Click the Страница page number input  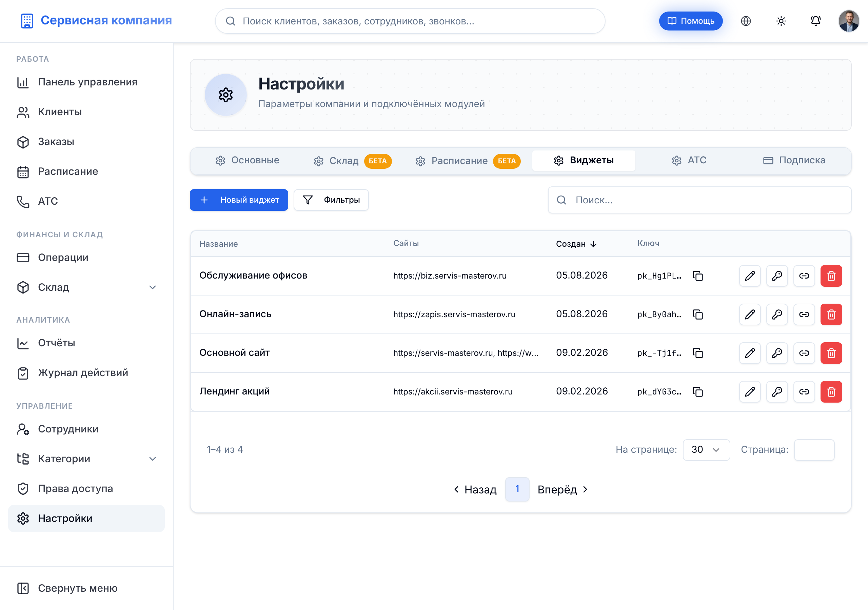pos(814,450)
